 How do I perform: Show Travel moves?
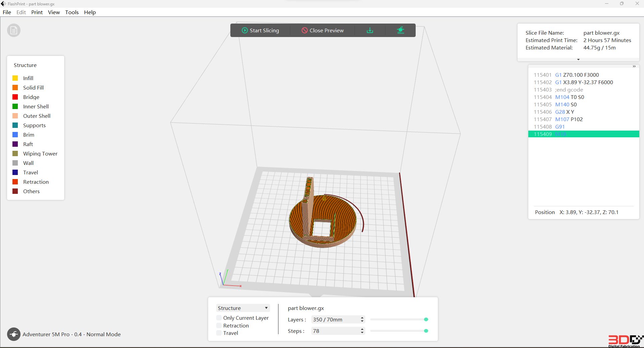point(219,333)
